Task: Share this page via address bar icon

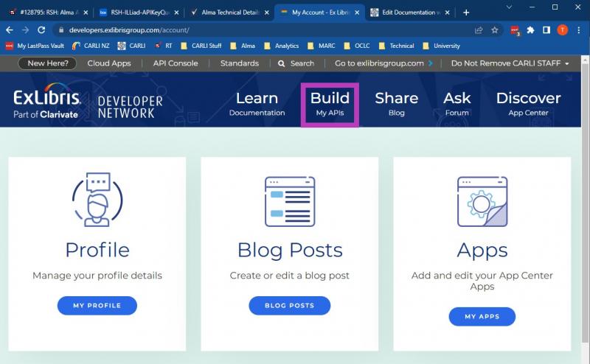Action: click(x=479, y=30)
